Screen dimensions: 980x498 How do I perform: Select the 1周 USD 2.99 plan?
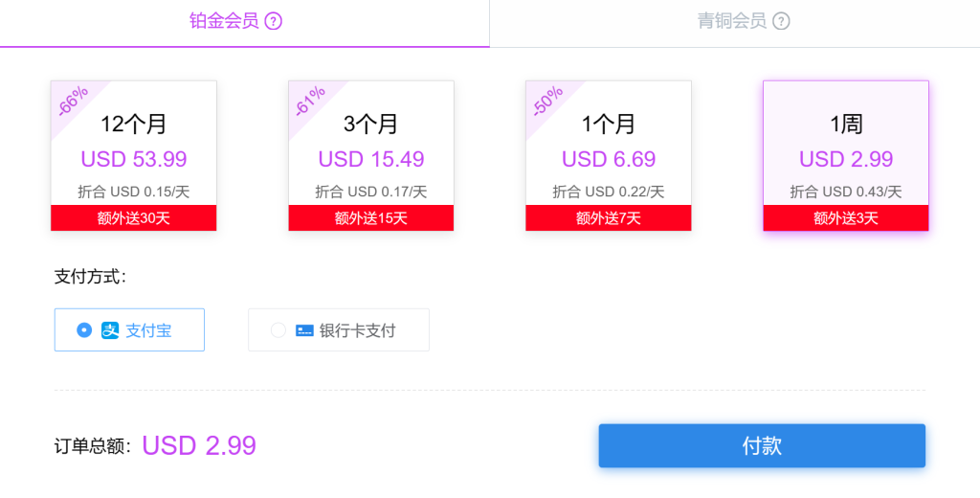846,156
